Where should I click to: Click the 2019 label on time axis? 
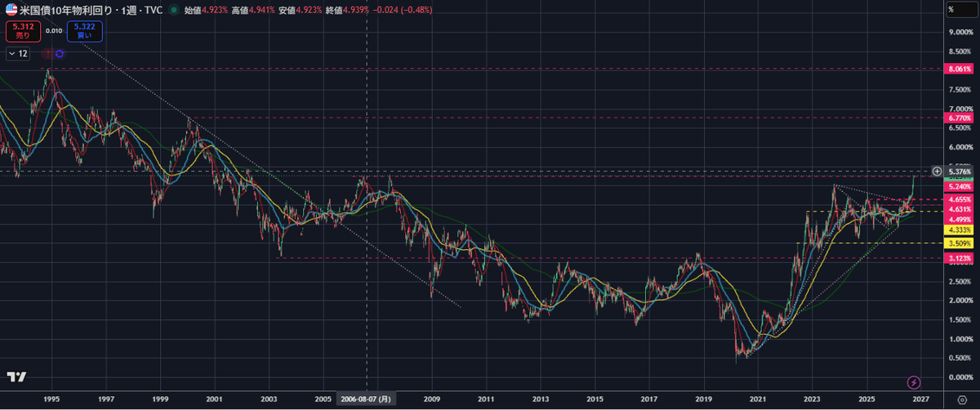[x=704, y=400]
